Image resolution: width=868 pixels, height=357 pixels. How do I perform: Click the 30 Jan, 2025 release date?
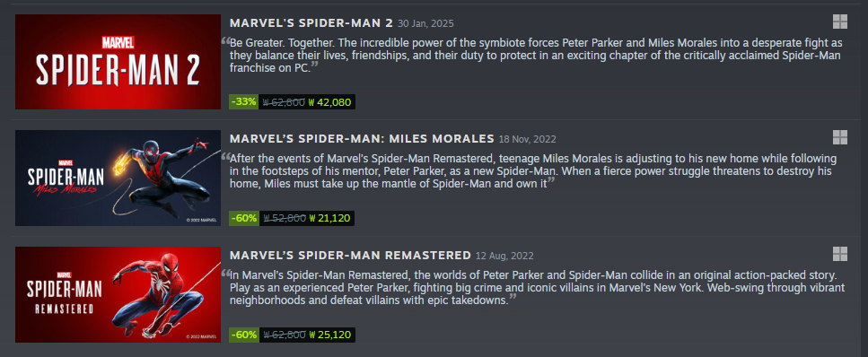pos(425,24)
